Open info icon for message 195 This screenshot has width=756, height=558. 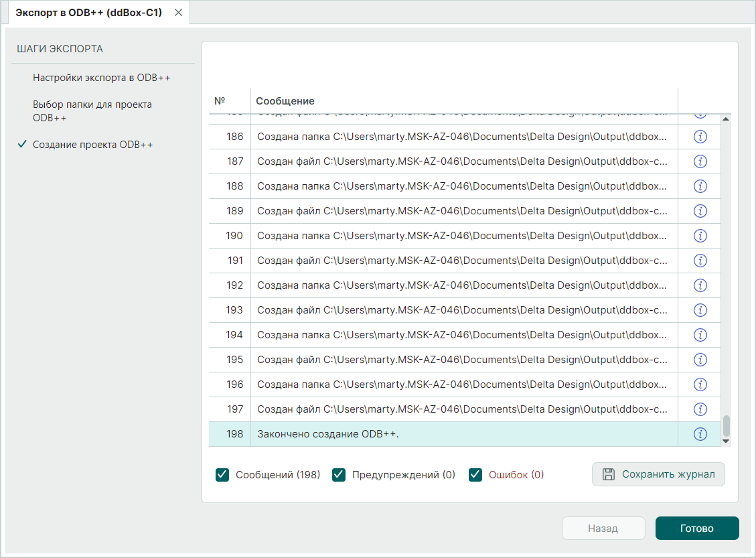700,360
